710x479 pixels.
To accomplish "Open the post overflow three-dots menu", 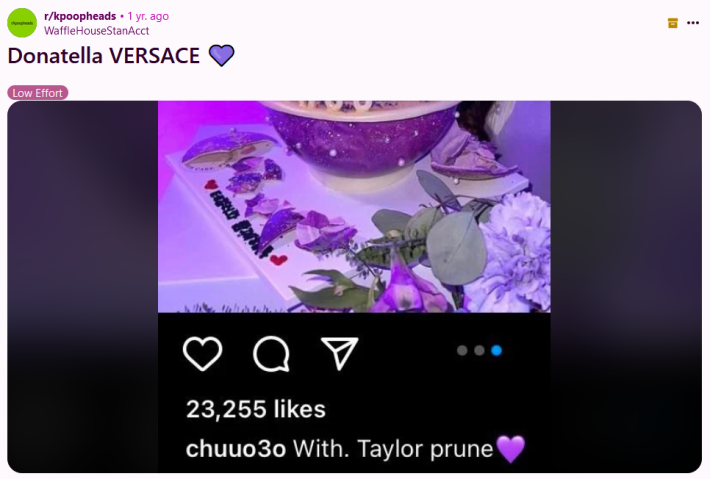I will [x=693, y=23].
